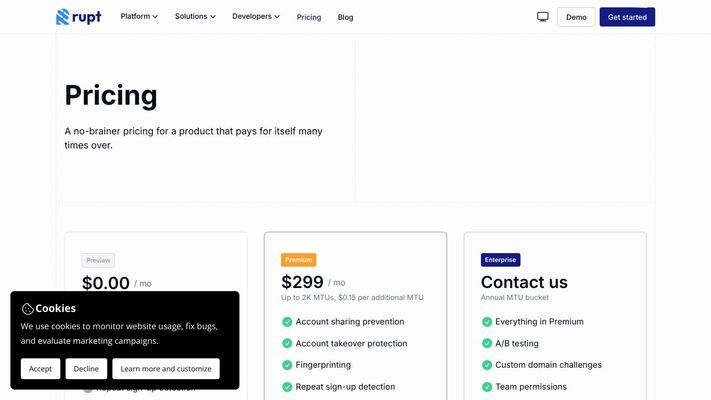Accept cookies in the banner
The width and height of the screenshot is (711, 400).
[40, 369]
